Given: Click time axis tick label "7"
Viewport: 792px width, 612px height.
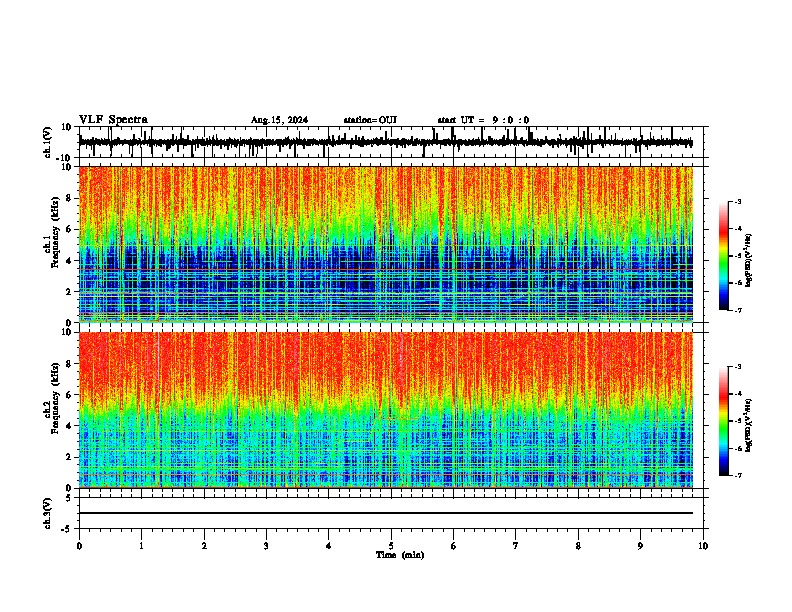Looking at the screenshot, I should [516, 546].
